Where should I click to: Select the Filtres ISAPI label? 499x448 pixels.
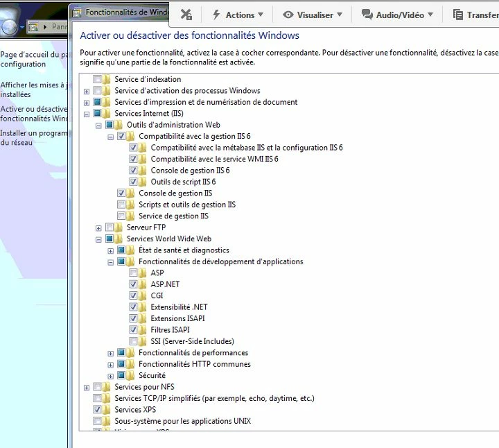(x=170, y=329)
